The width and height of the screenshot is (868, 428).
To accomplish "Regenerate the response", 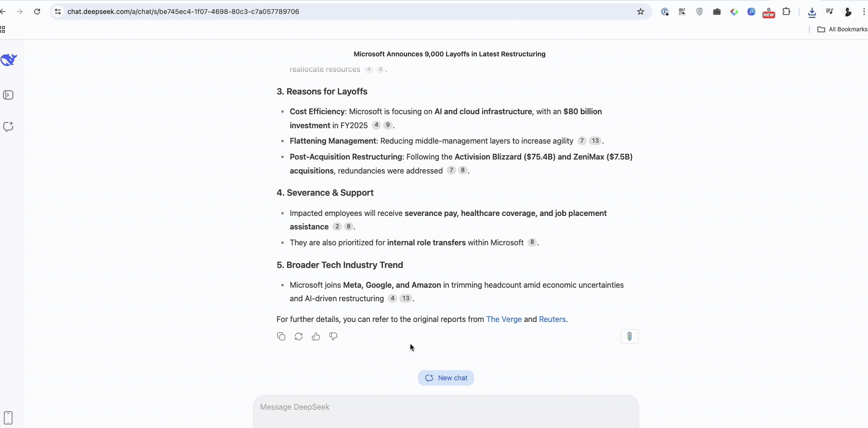I will point(299,336).
